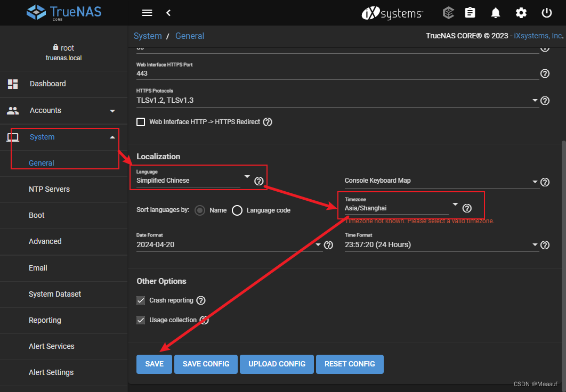This screenshot has height=392, width=566.
Task: Open the iXsystems logo link
Action: tap(392, 13)
